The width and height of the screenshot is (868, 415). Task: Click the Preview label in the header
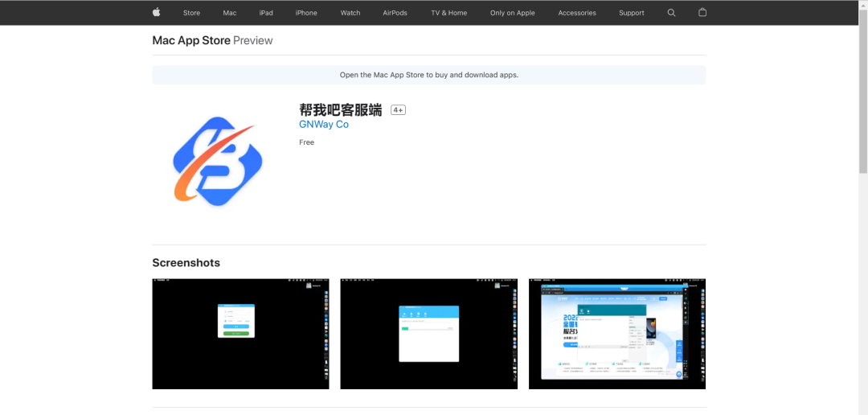pyautogui.click(x=253, y=40)
